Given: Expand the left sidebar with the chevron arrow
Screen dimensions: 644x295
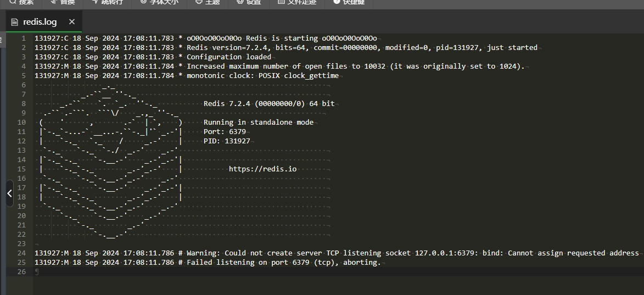Looking at the screenshot, I should [x=9, y=193].
